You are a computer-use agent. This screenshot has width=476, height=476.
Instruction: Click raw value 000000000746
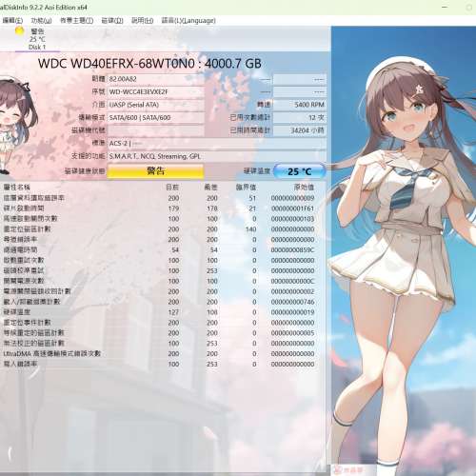pyautogui.click(x=292, y=302)
